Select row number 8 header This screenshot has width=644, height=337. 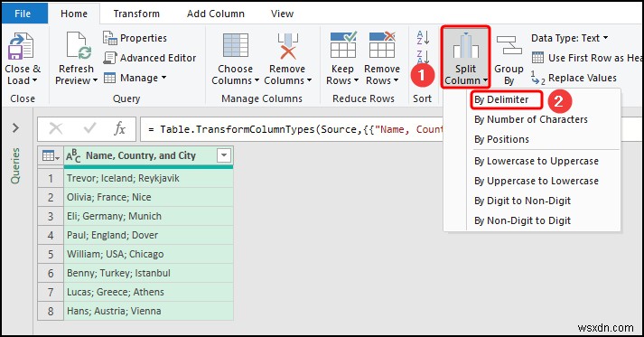coord(51,311)
